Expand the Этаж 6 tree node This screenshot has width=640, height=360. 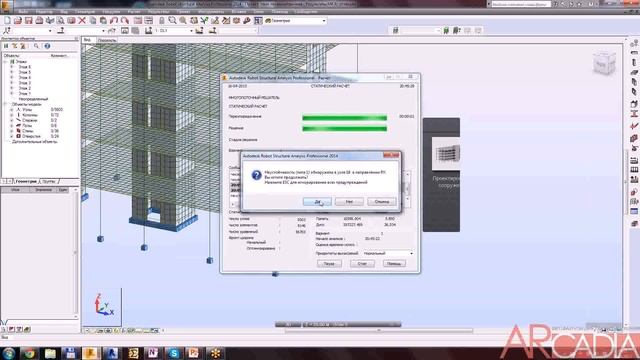[x=12, y=67]
